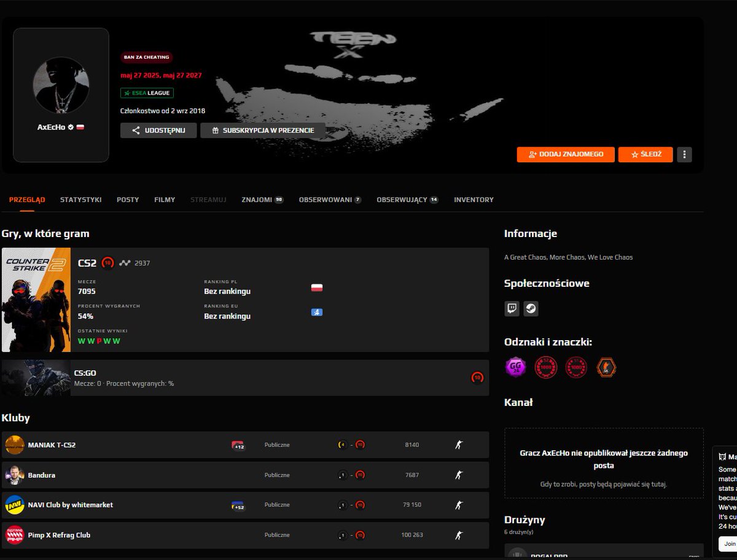Click the game icon in MANIAK T-CS2 row

[458, 445]
